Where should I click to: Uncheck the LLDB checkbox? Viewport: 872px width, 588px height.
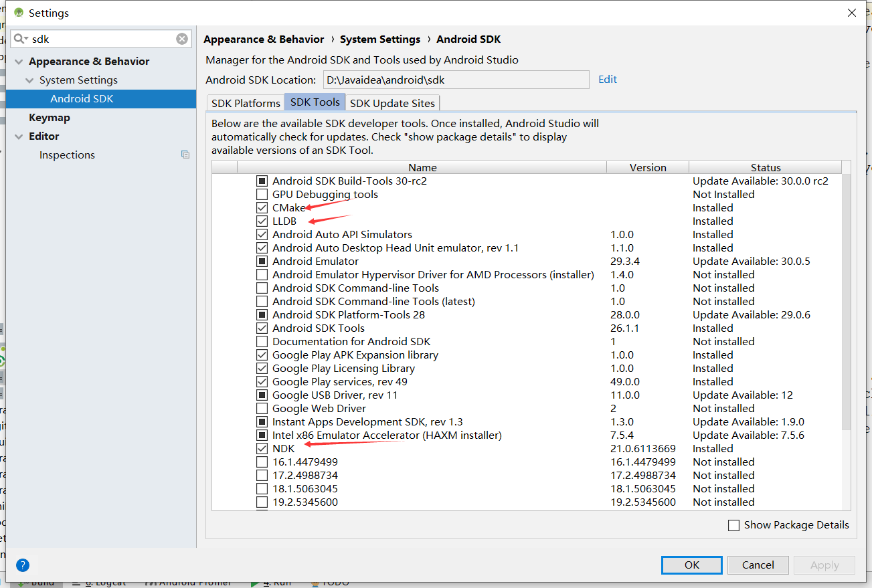click(262, 221)
